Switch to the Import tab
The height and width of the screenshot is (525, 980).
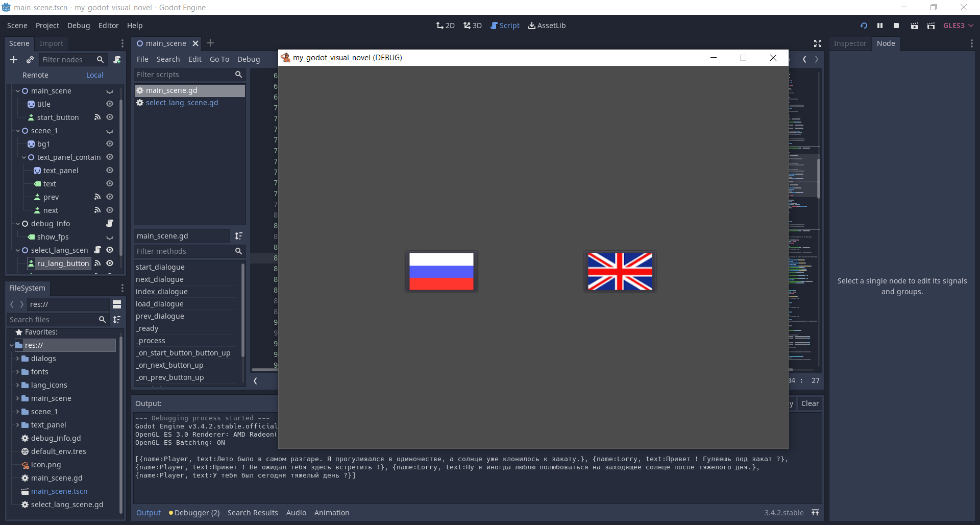pos(52,43)
